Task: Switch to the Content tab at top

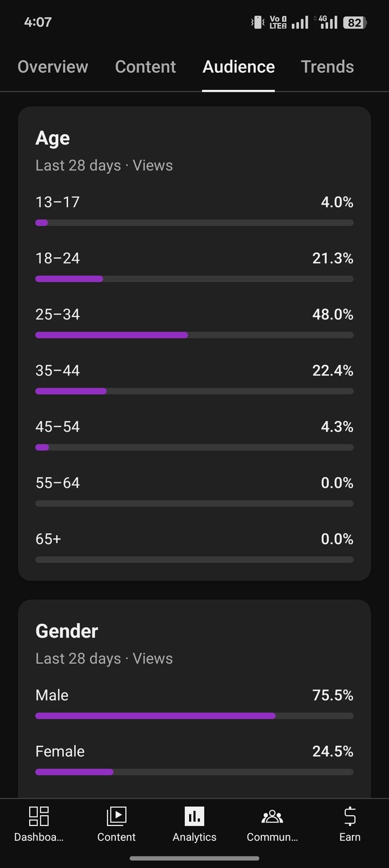Action: 145,67
